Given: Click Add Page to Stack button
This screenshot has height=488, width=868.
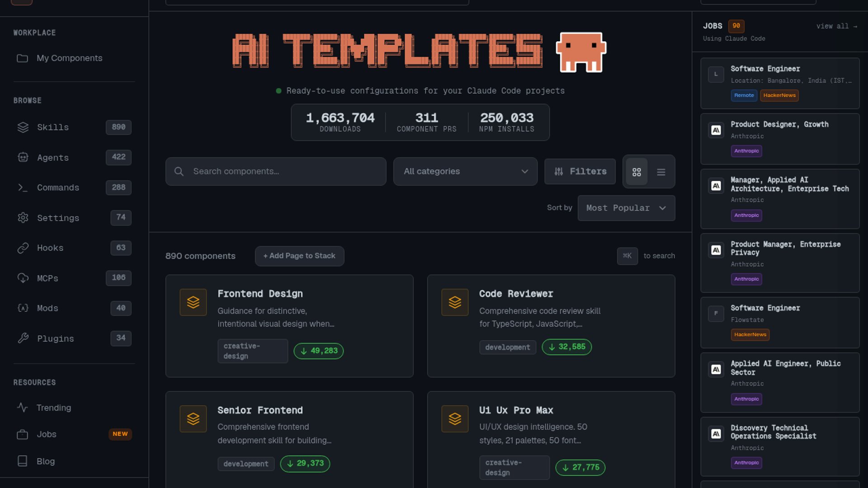Looking at the screenshot, I should [299, 256].
